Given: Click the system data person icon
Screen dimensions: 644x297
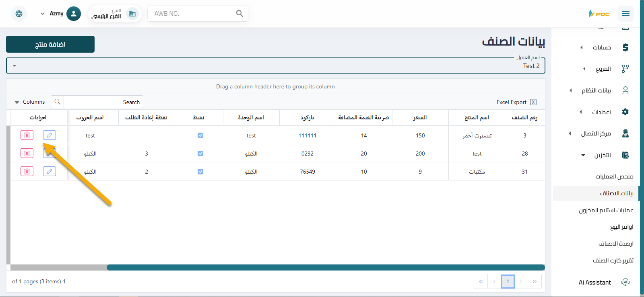Looking at the screenshot, I should [625, 90].
